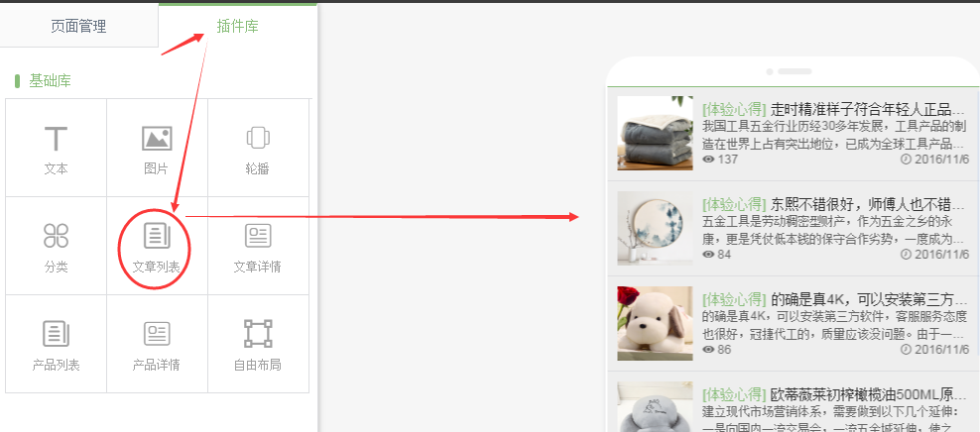
Task: Select the 文本 text plugin icon
Action: tap(57, 148)
